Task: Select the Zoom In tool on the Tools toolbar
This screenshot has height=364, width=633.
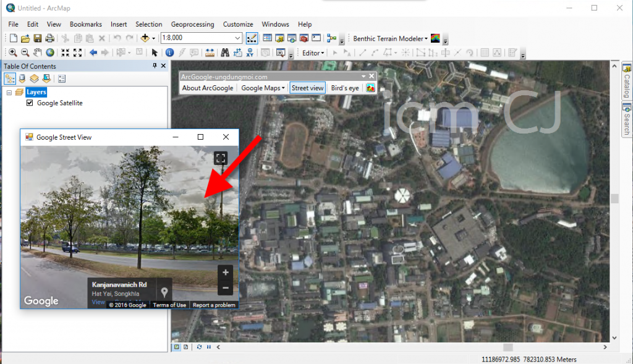Action: [12, 53]
